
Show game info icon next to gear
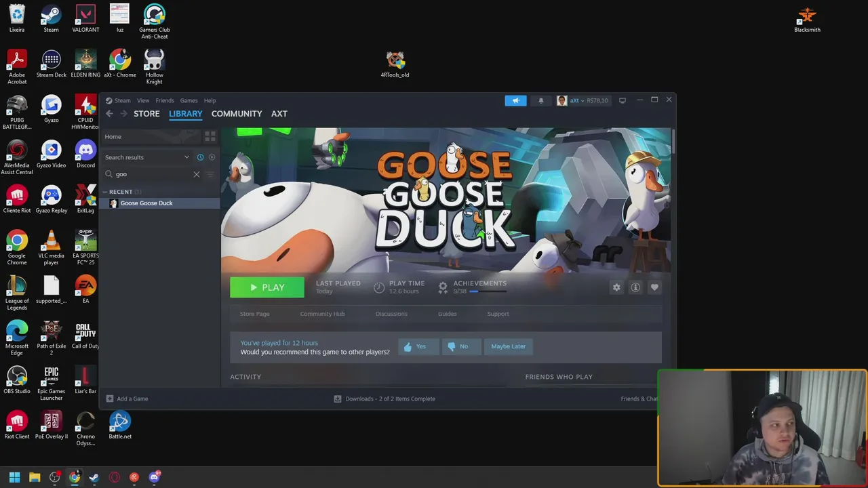click(635, 287)
